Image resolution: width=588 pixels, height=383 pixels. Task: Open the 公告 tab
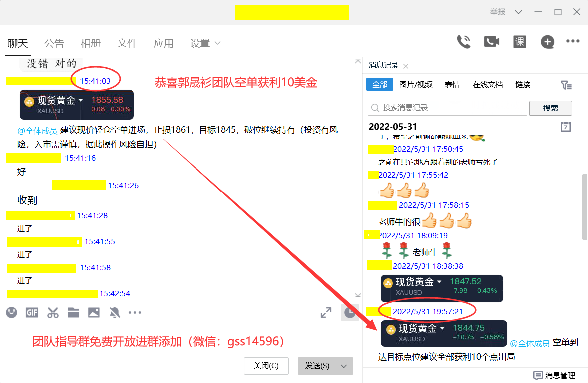coord(54,43)
